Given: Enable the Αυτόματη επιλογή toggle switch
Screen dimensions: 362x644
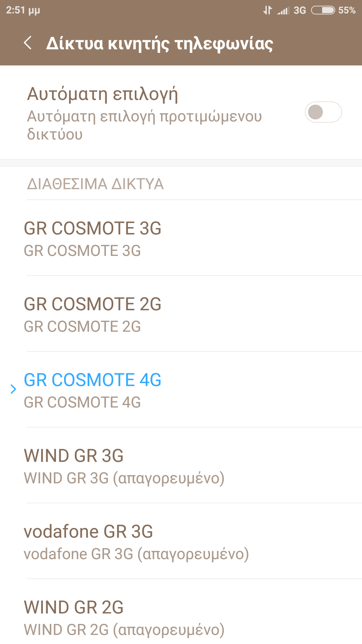Looking at the screenshot, I should [x=323, y=112].
